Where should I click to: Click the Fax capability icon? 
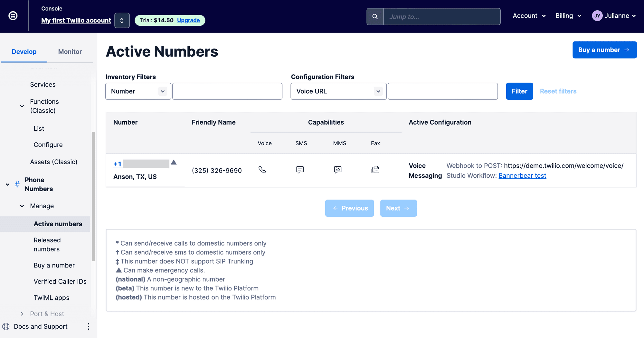point(375,170)
